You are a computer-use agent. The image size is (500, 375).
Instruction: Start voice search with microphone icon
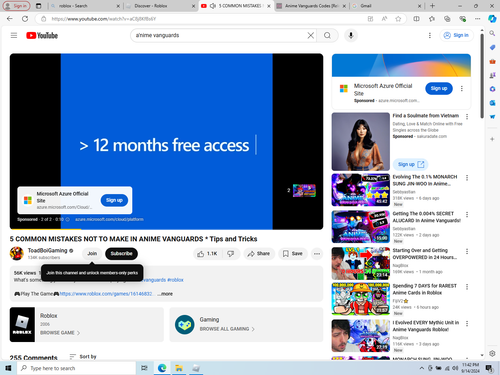pos(351,35)
